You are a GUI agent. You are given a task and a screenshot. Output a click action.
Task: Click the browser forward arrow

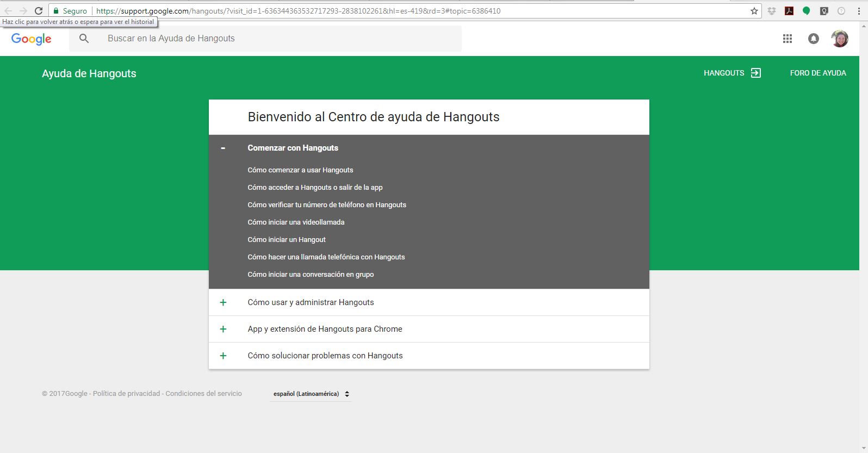(23, 11)
